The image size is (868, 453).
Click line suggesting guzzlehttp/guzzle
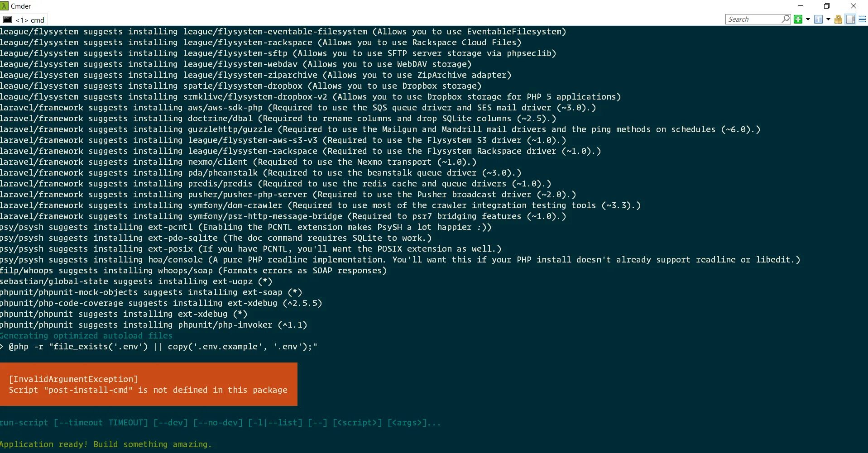click(380, 129)
